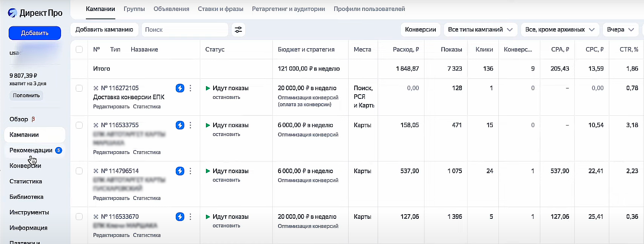The width and height of the screenshot is (644, 244).
Task: Click the Поиск campaign search field
Action: [184, 30]
